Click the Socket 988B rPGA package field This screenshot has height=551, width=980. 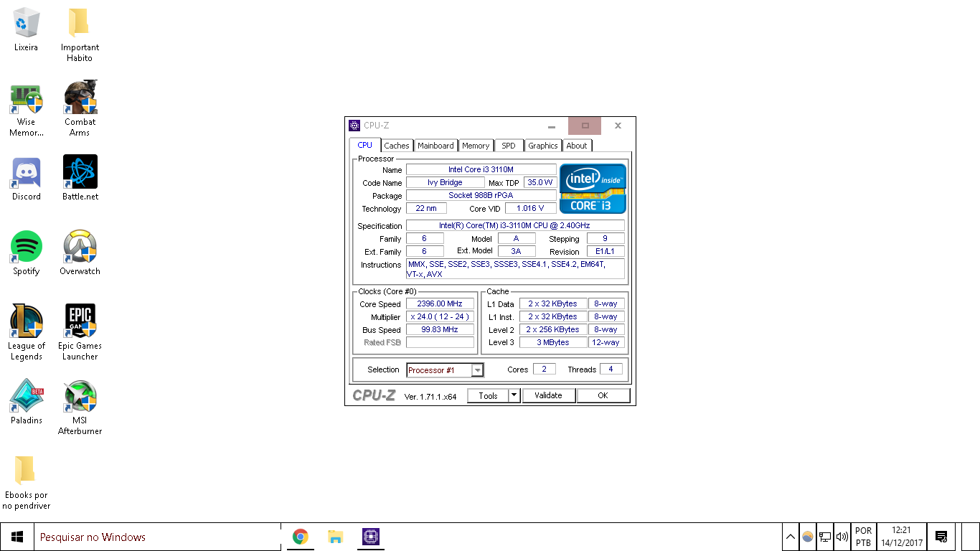(x=481, y=195)
